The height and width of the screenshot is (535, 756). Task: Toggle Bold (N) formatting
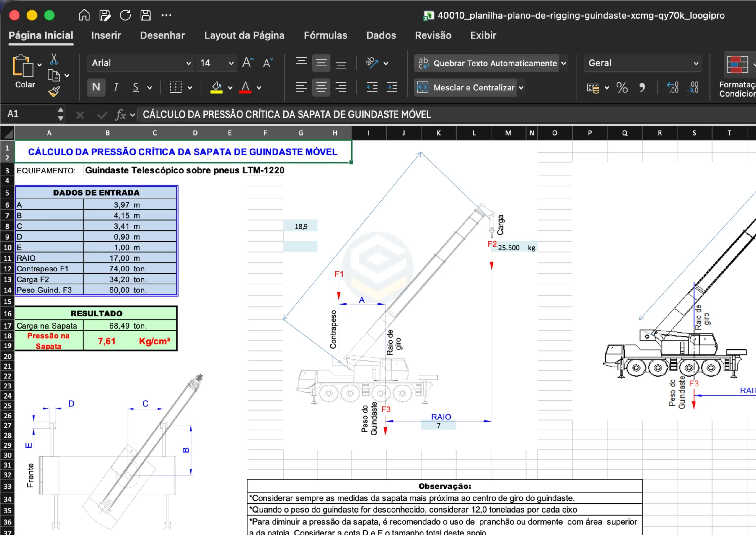click(96, 87)
